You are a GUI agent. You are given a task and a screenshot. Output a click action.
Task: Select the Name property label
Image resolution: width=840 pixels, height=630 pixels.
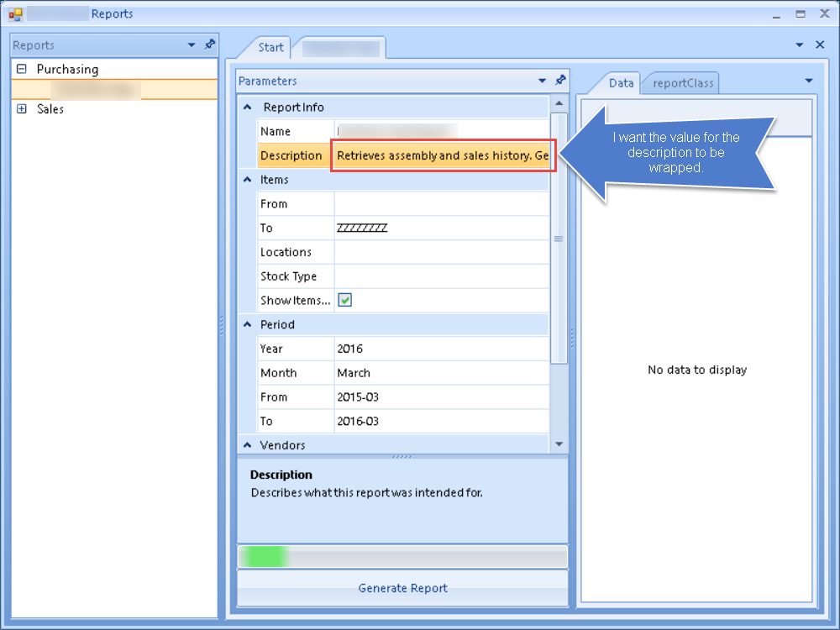pyautogui.click(x=276, y=131)
